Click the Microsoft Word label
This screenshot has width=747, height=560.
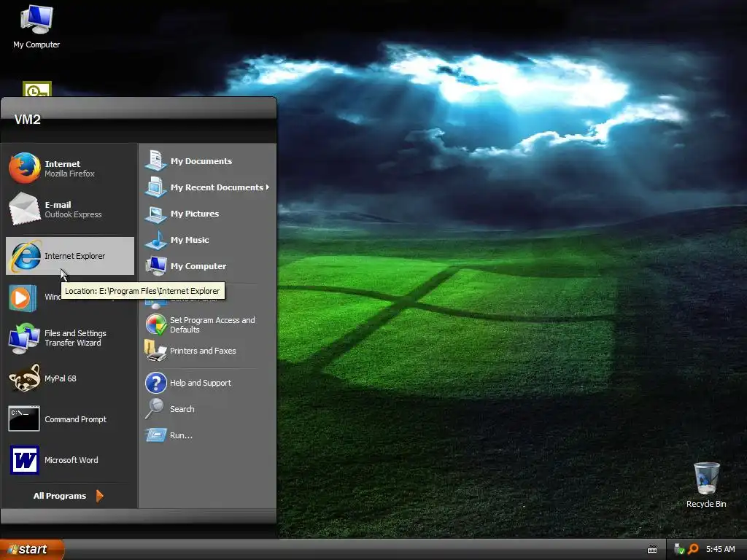(71, 460)
